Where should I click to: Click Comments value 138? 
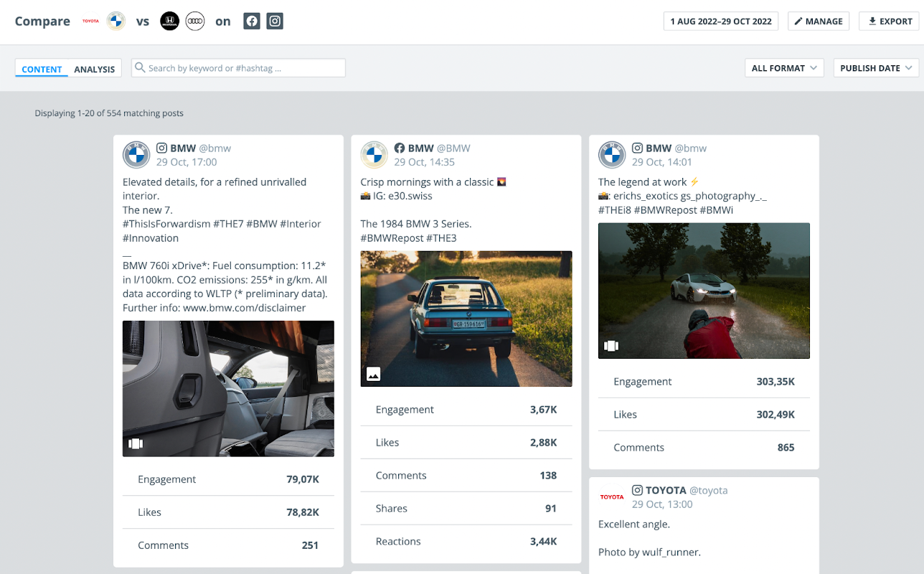click(548, 476)
